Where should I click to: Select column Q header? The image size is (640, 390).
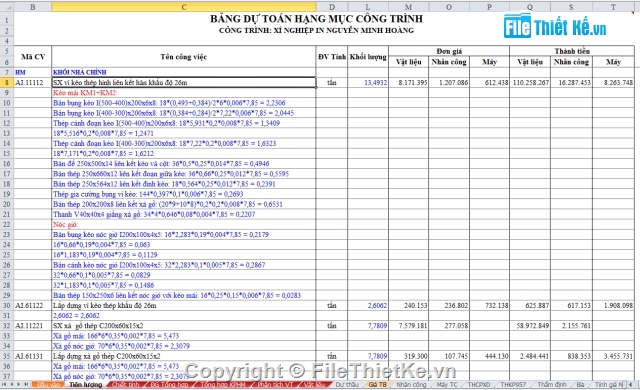point(530,7)
